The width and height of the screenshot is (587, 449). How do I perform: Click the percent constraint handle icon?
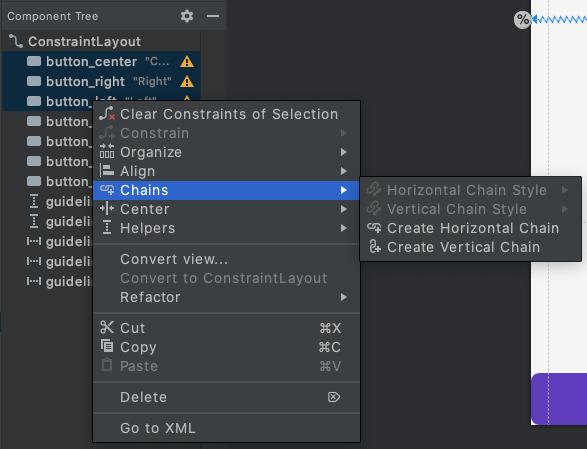(x=523, y=19)
